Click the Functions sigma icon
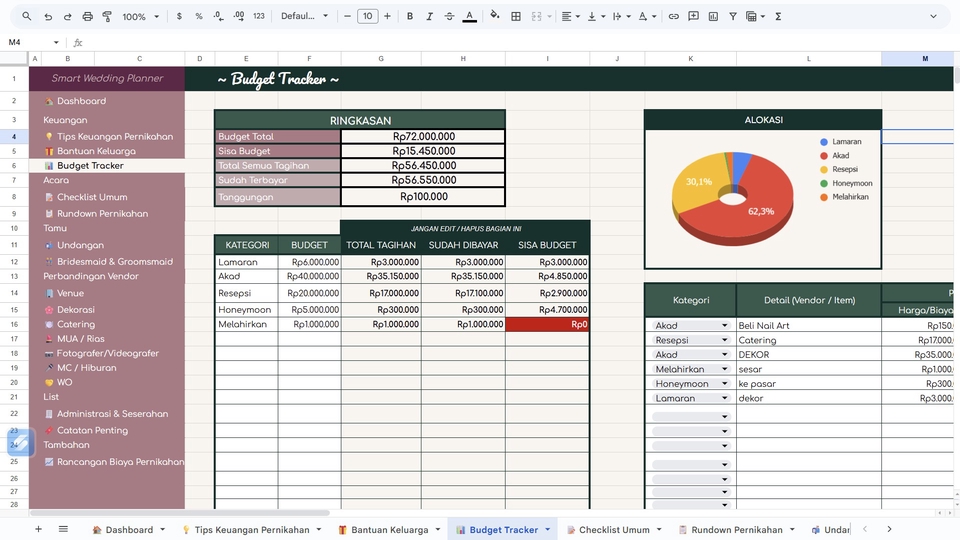 (778, 16)
